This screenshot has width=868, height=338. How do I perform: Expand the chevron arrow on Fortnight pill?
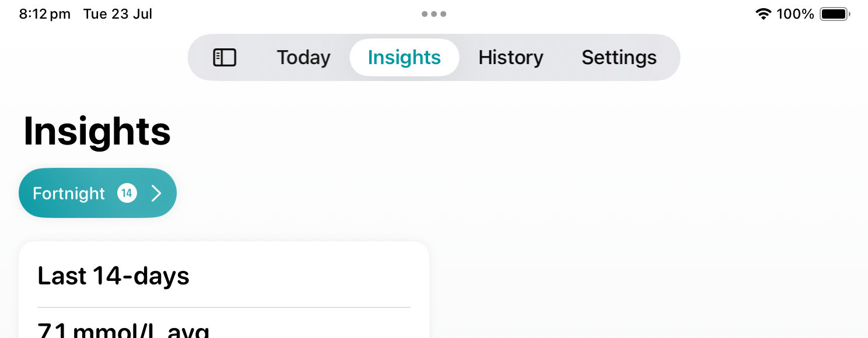click(156, 193)
